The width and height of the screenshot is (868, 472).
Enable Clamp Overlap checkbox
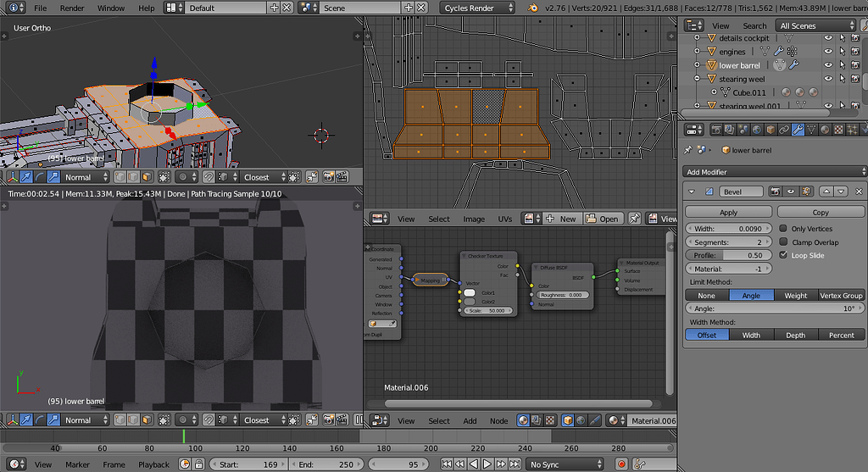(783, 242)
